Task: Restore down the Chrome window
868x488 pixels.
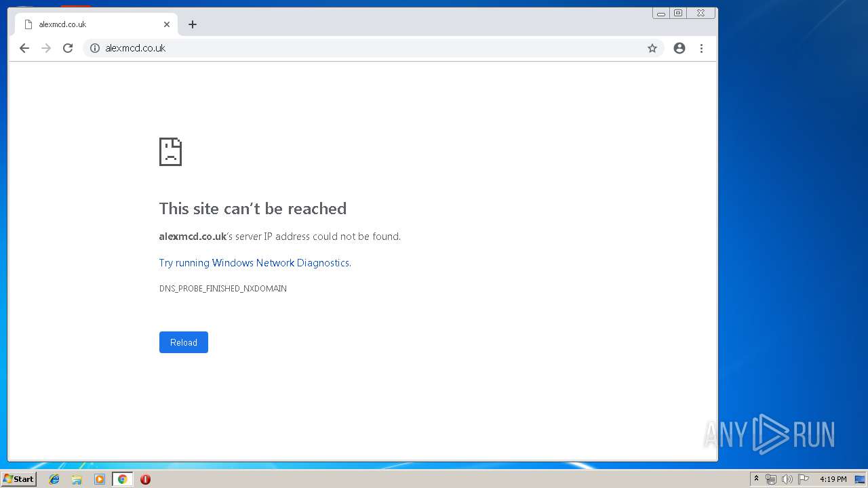Action: point(678,13)
